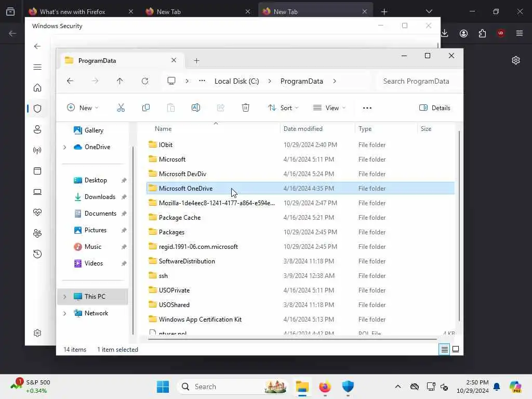Viewport: 532px width, 399px height.
Task: Click chevron after ProgramData in address bar
Action: 335,81
